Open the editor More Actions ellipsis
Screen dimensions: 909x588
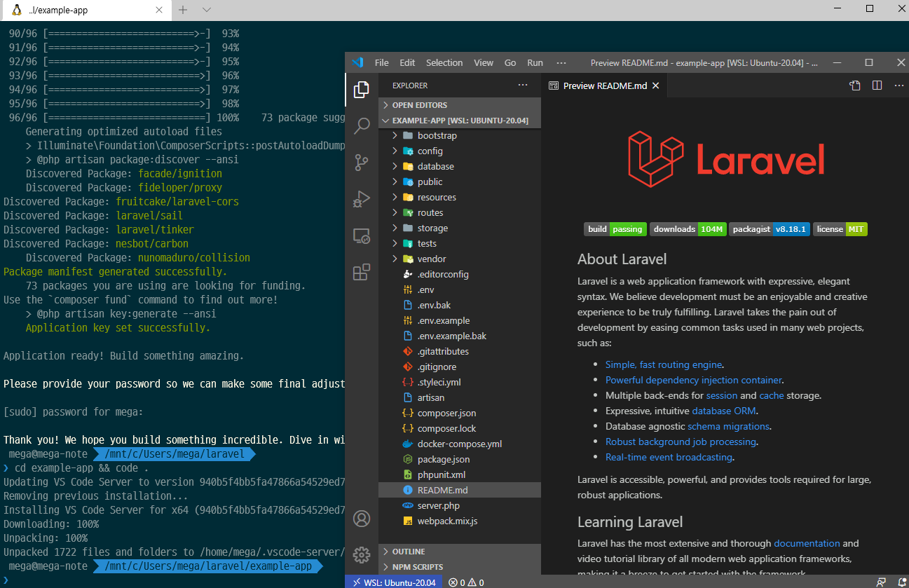coord(899,86)
